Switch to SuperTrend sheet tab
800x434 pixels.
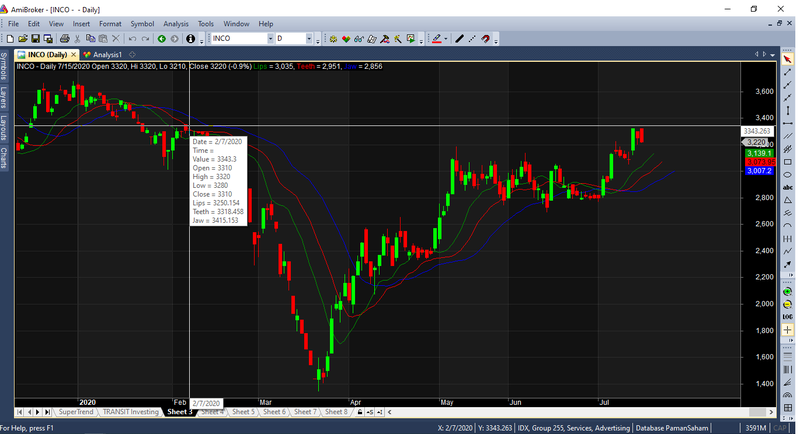(76, 412)
